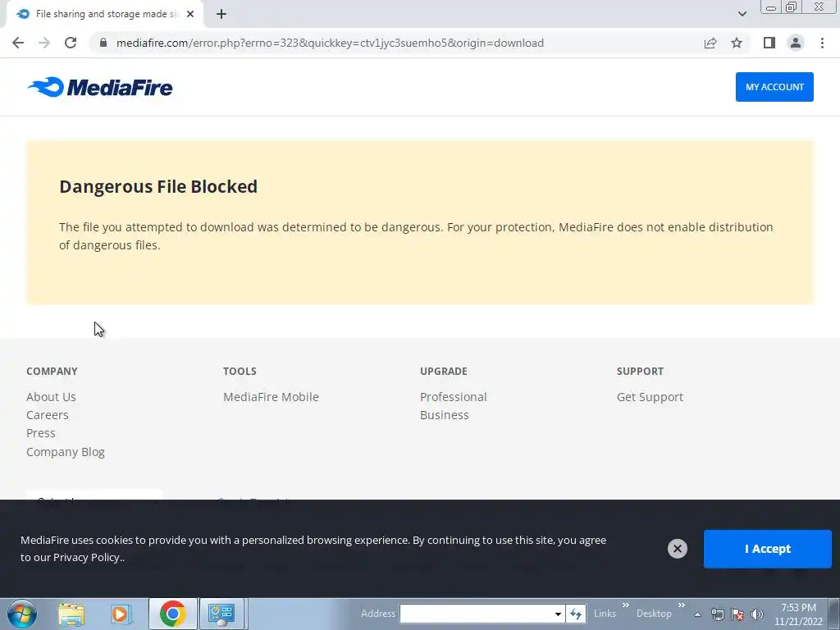Click the volume speaker tray icon
This screenshot has height=630, width=840.
[x=757, y=614]
